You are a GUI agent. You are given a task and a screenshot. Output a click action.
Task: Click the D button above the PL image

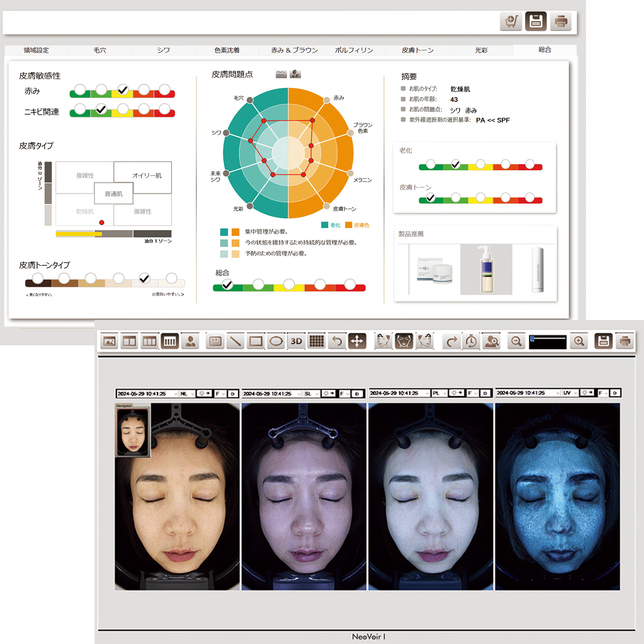(485, 393)
